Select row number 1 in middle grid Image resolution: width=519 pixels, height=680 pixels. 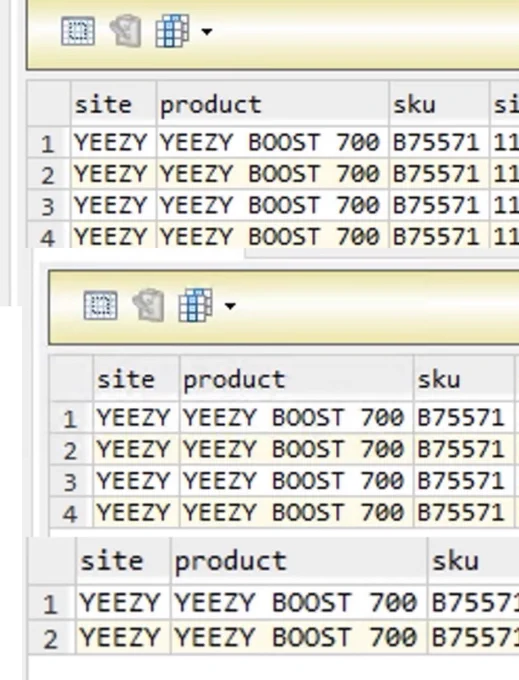[x=71, y=418]
